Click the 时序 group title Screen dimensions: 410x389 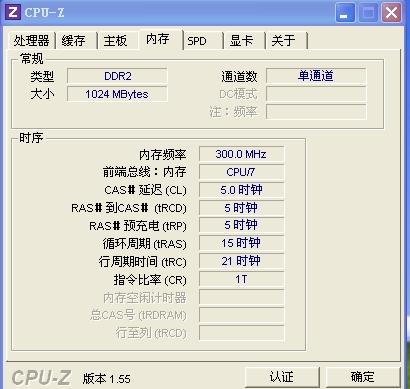pyautogui.click(x=31, y=137)
